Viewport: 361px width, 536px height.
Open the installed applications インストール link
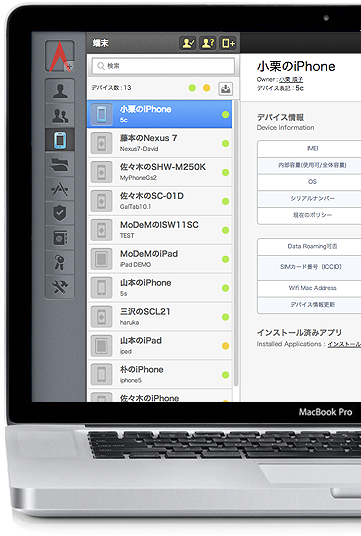coord(344,344)
